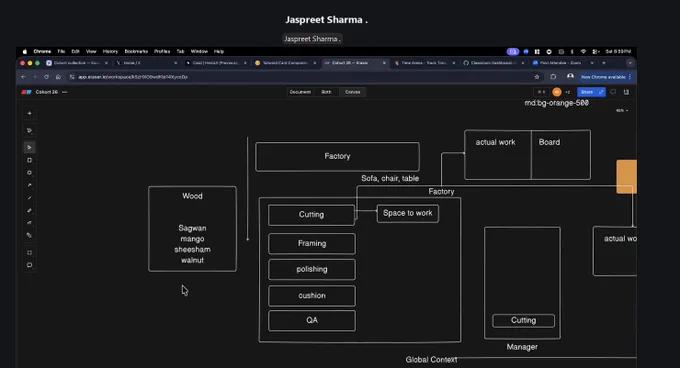Click the 'Global Context' label
680x368 pixels.
click(431, 360)
